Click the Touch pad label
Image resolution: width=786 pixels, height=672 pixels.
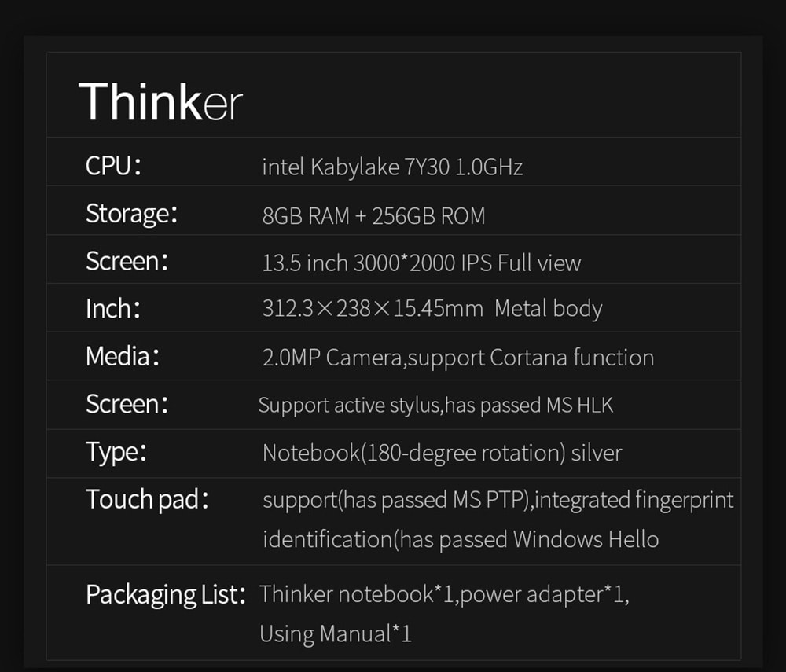[x=147, y=500]
